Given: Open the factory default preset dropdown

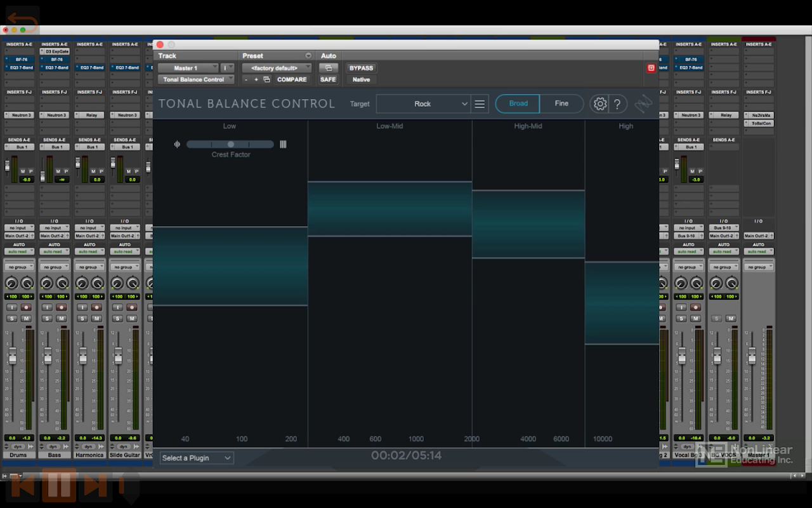Looking at the screenshot, I should [x=277, y=68].
